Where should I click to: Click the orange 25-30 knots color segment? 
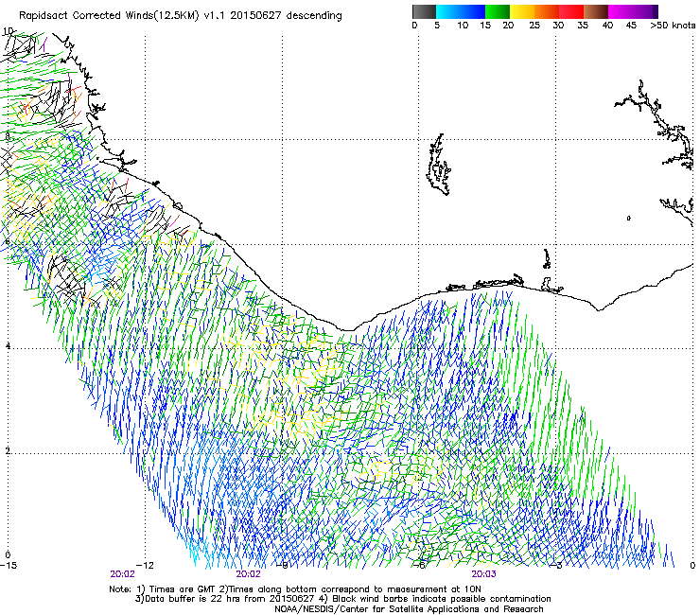click(547, 11)
